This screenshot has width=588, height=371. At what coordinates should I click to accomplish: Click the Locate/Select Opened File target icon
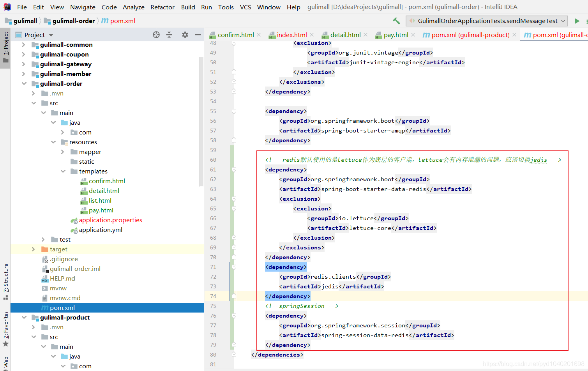[156, 35]
